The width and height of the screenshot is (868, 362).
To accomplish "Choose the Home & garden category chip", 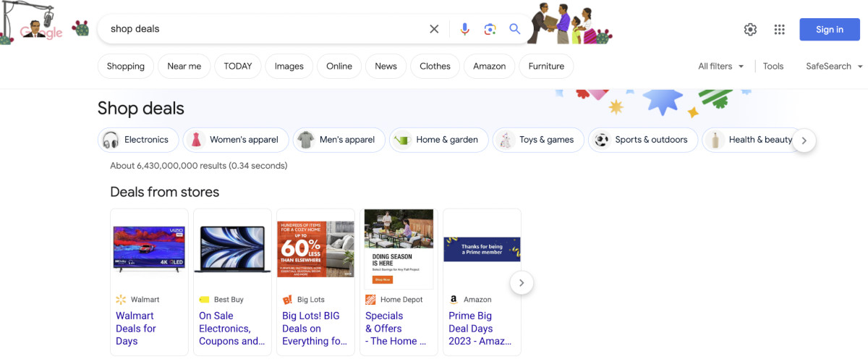I will 439,140.
